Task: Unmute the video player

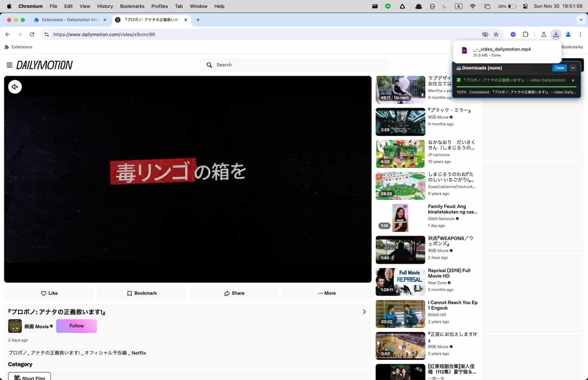Action: tap(15, 87)
